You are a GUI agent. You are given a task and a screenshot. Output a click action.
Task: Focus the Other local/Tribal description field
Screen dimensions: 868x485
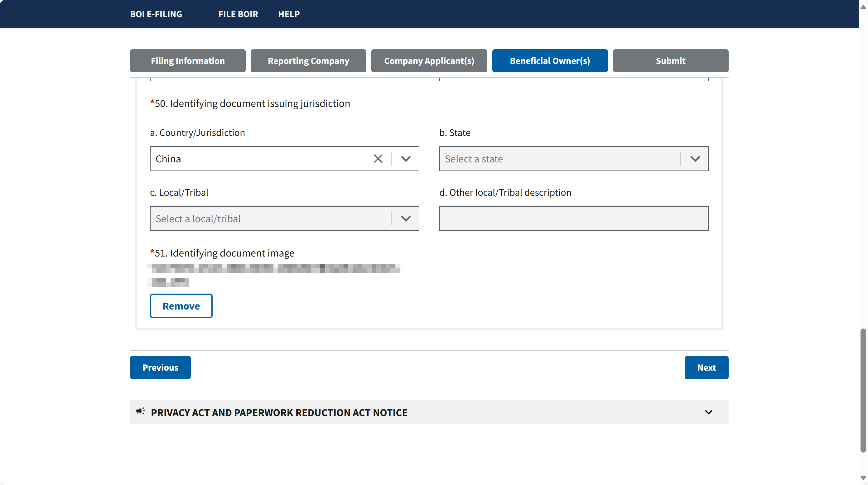click(x=574, y=218)
